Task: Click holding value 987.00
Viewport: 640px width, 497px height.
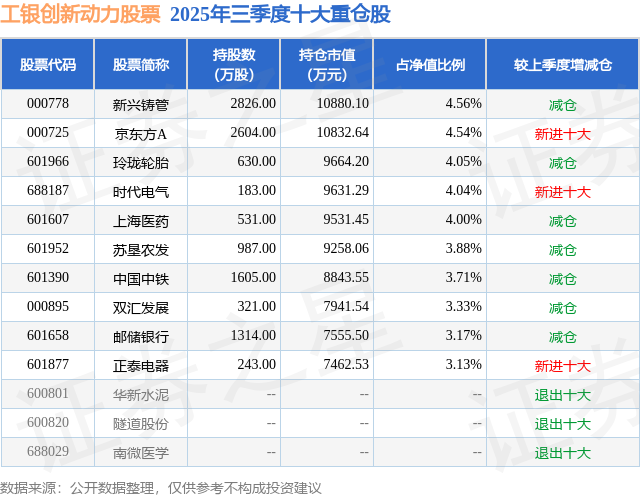Action: point(257,248)
